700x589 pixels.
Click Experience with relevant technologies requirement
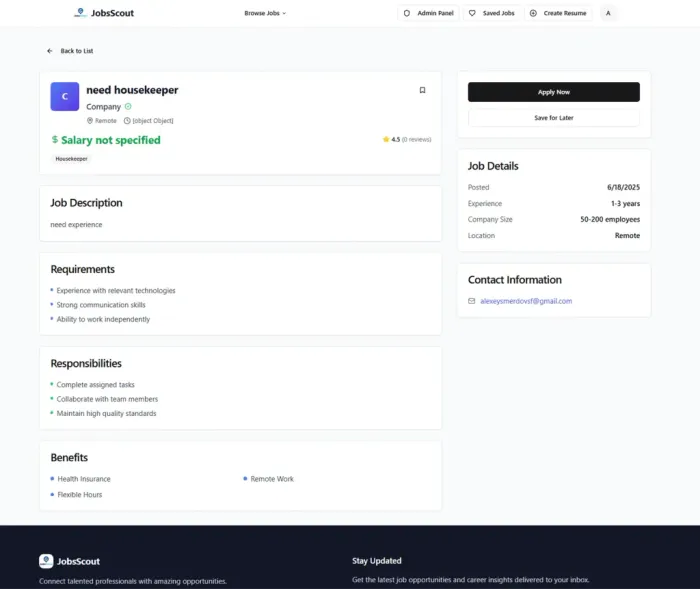click(116, 291)
